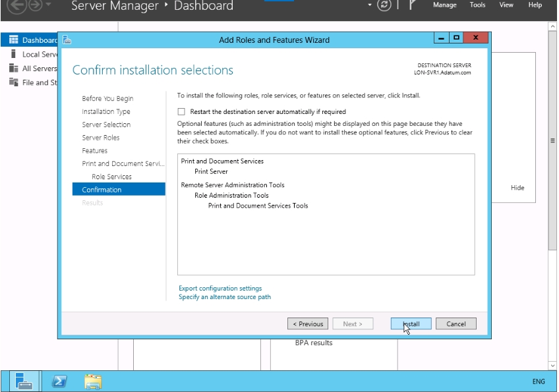Click Export configuration settings link

(x=220, y=288)
